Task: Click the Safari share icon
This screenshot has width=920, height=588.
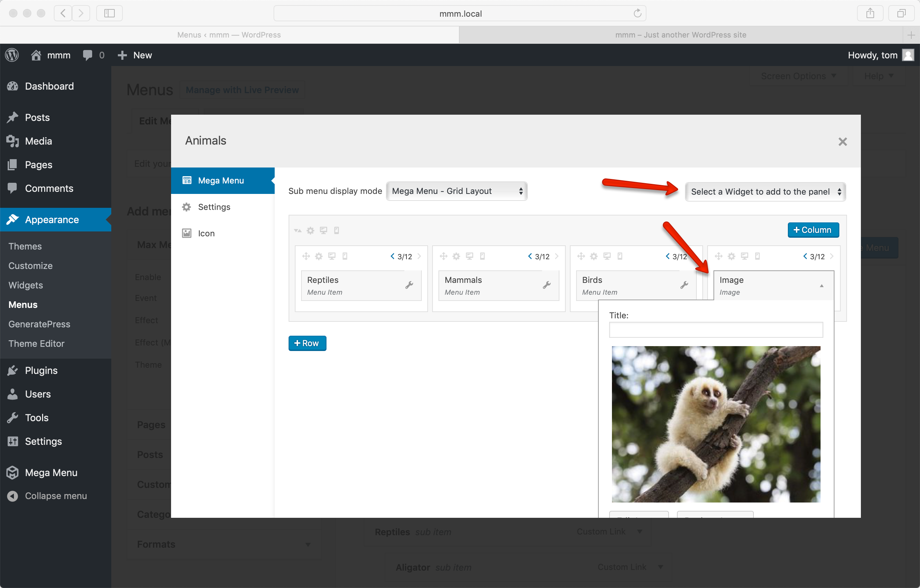Action: click(870, 13)
